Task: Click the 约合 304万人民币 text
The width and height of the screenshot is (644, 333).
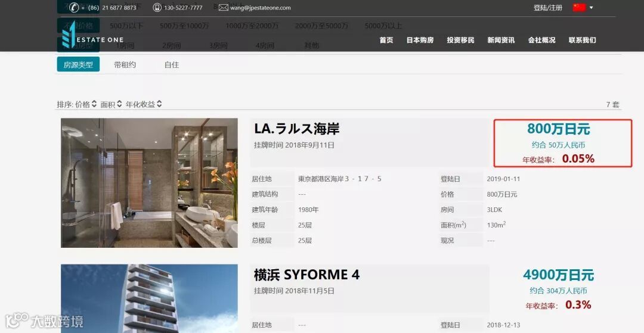Action: pos(559,291)
